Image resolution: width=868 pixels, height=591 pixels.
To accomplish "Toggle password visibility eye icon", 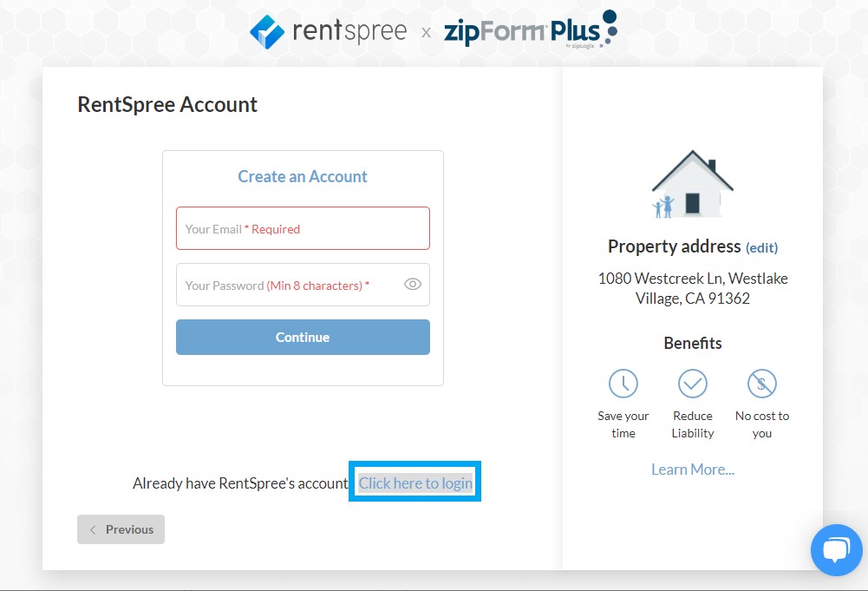I will [x=413, y=284].
